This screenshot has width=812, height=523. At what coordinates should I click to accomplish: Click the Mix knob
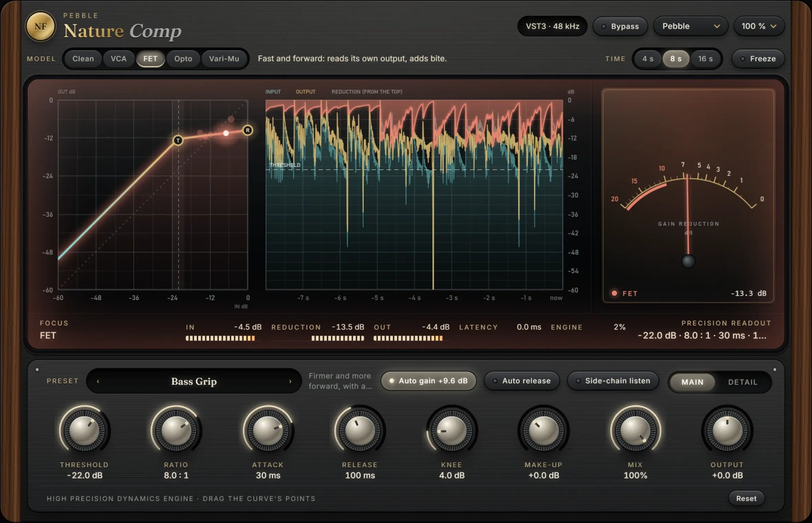(x=636, y=431)
